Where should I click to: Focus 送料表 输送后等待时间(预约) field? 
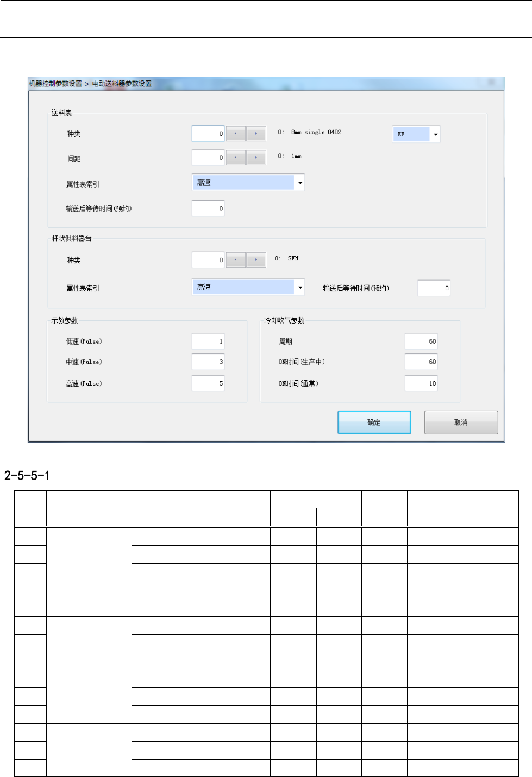[208, 208]
